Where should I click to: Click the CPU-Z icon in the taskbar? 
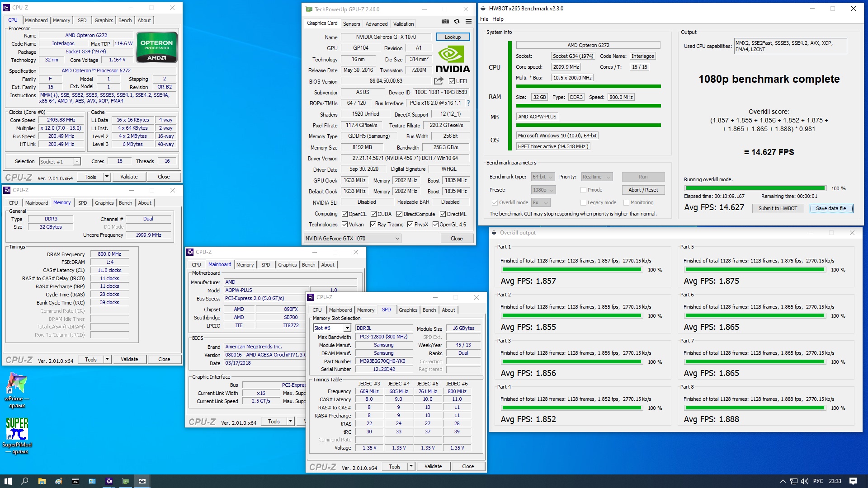108,481
